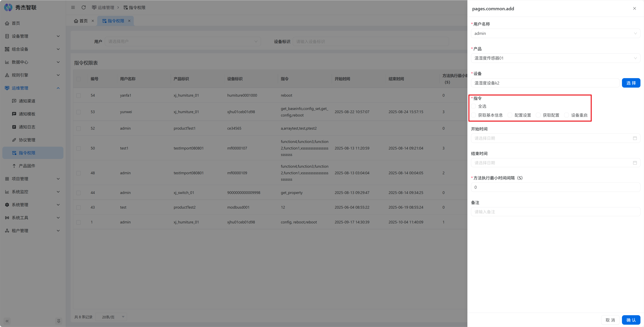Click the calendar icon in 开始时间 field
The height and width of the screenshot is (327, 644).
click(x=635, y=138)
